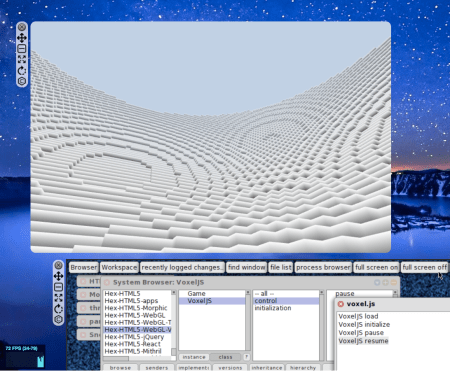Click the expand-arrows icon beside the voxel view
Screen dimensions: 450x371
[22, 60]
